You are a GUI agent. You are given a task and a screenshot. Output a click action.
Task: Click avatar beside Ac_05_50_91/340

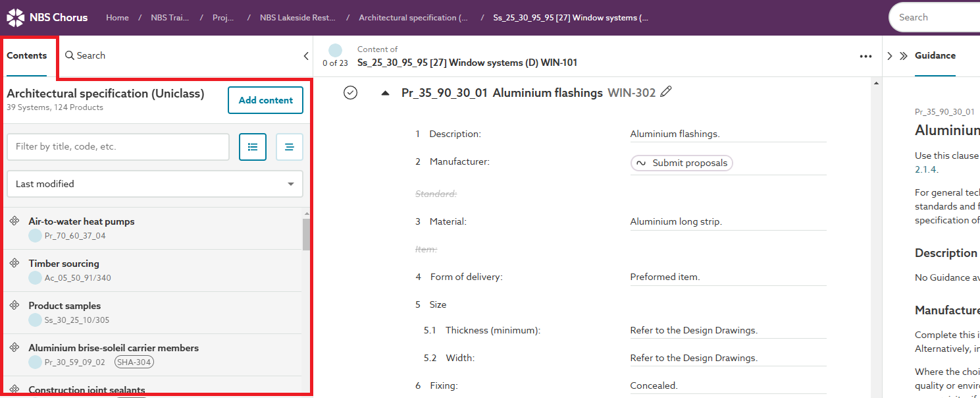(x=36, y=277)
